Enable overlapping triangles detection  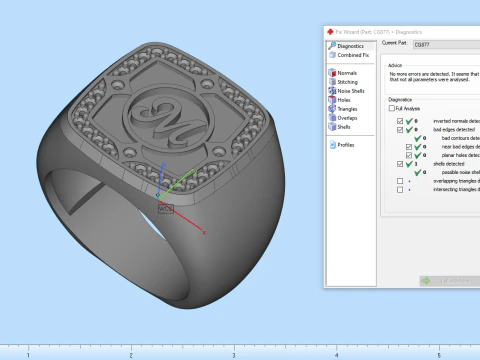(x=400, y=181)
